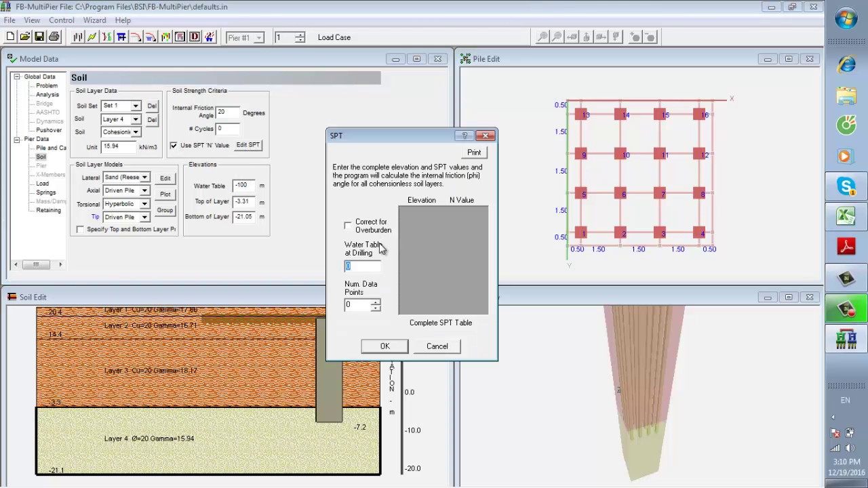Click the rotate view down cube icon
This screenshot has height=488, width=868.
point(617,37)
